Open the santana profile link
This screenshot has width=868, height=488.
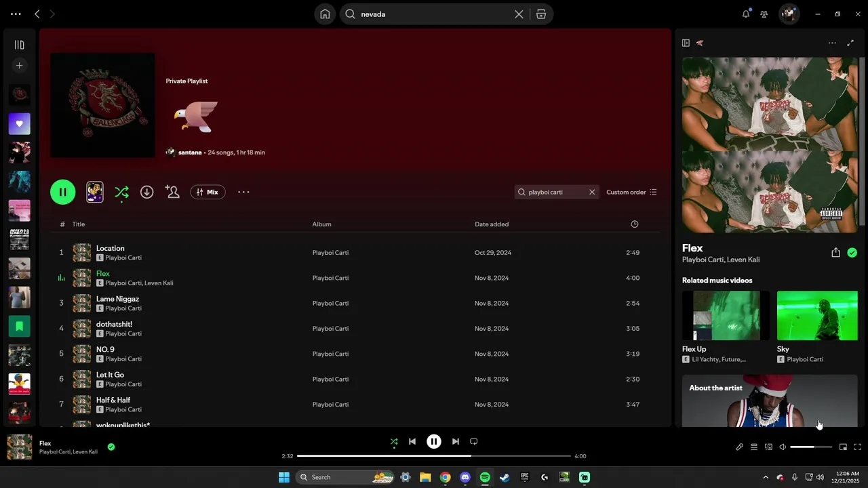[x=190, y=152]
